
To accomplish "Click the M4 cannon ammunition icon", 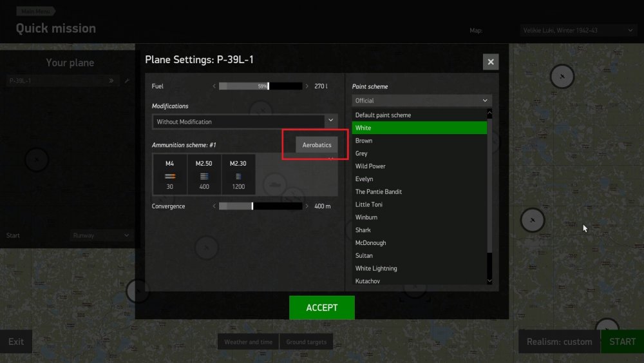I will [x=169, y=177].
